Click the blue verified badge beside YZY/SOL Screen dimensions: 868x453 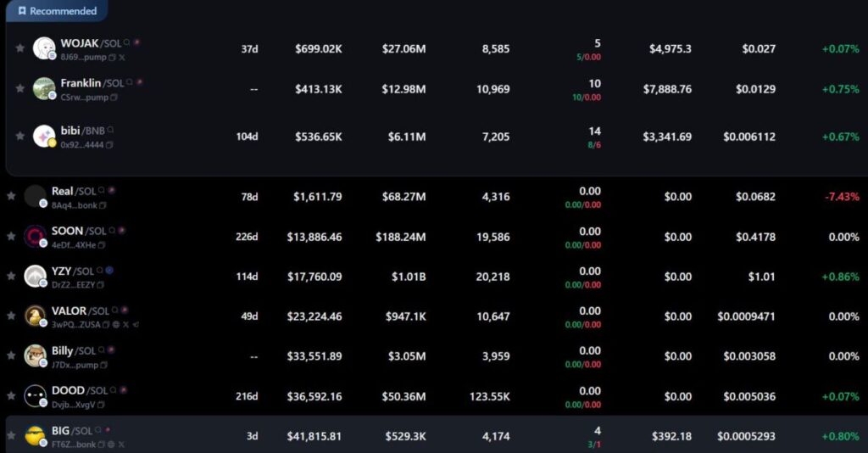[109, 271]
